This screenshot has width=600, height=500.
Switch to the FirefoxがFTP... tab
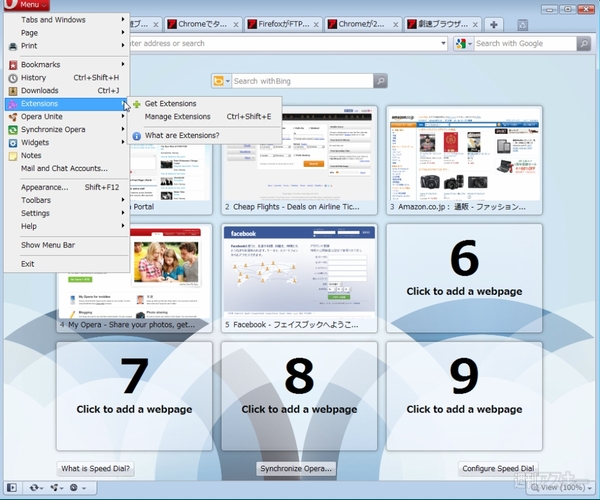(283, 24)
